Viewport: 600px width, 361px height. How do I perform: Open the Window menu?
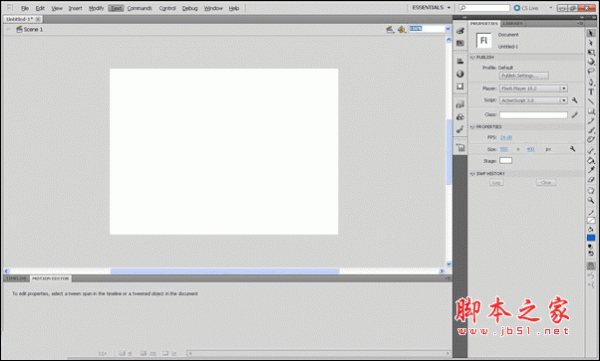tap(213, 8)
